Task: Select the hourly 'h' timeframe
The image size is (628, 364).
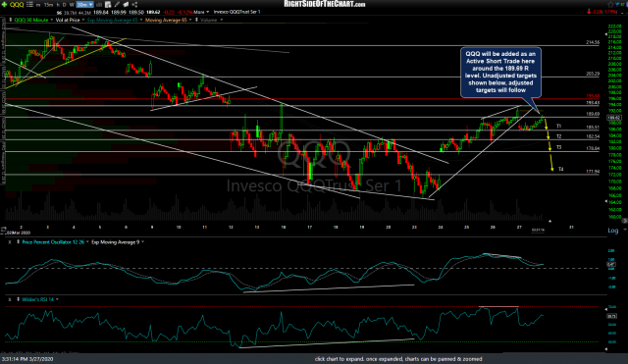Action: point(59,5)
